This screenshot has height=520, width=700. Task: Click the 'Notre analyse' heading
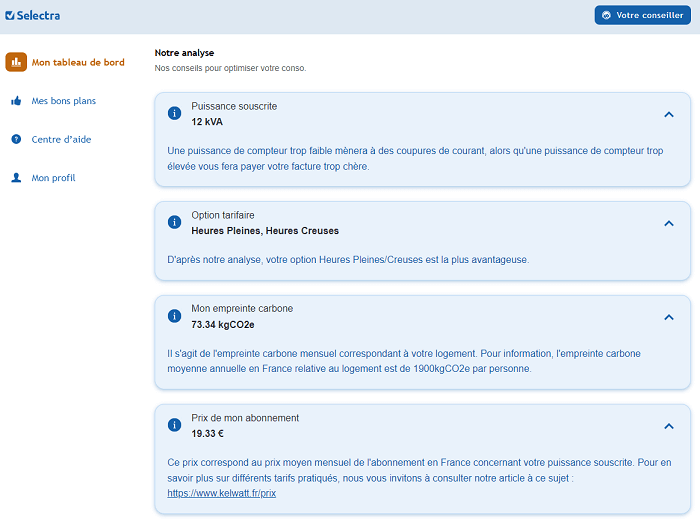(184, 53)
